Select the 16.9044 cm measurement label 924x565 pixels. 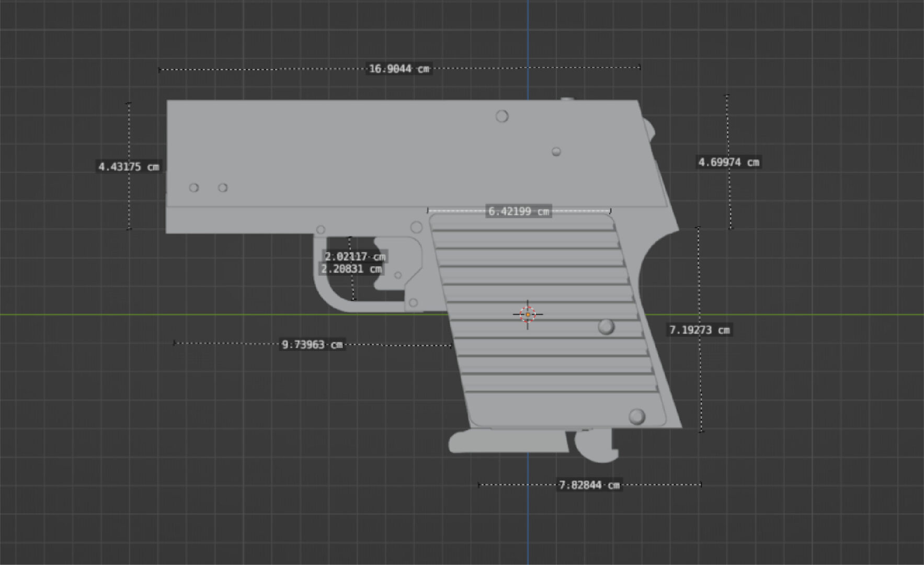point(399,69)
